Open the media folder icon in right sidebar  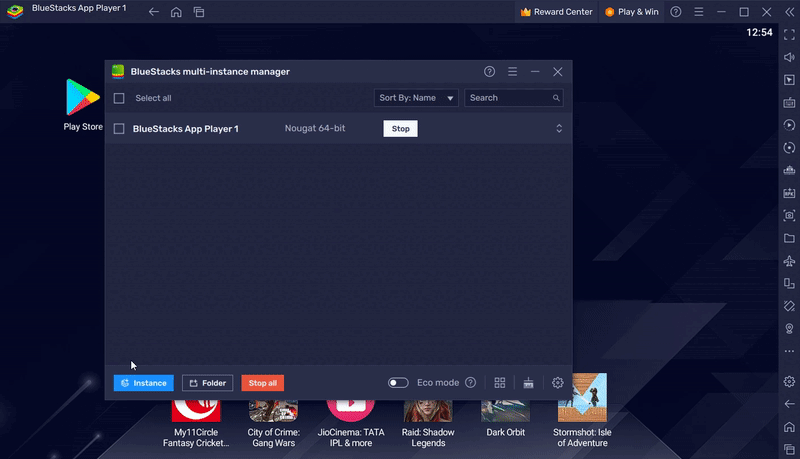[x=789, y=238]
